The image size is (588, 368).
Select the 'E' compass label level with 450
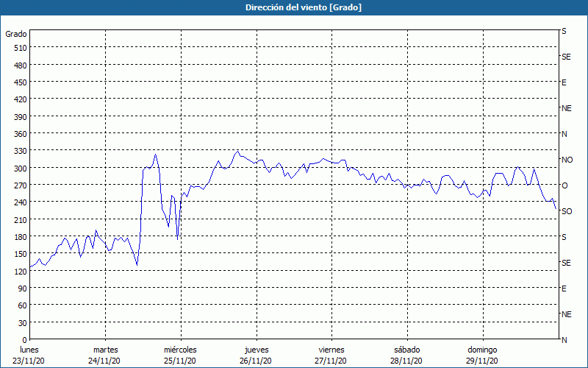[x=564, y=82]
